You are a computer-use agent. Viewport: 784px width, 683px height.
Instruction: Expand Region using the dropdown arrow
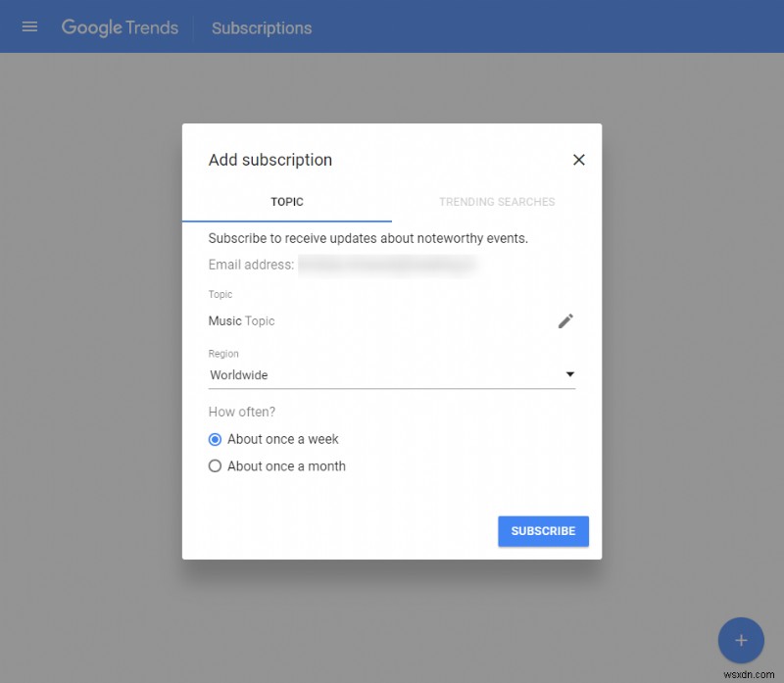pyautogui.click(x=569, y=374)
